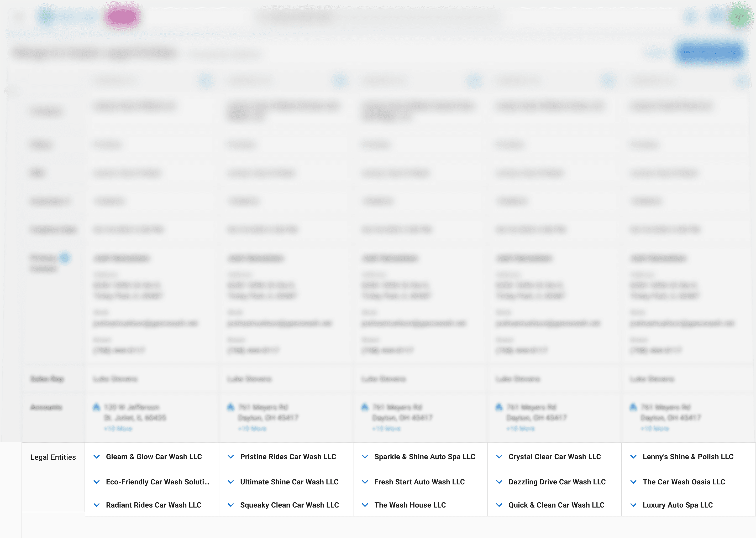Click the pink badge in header
Screen dimensions: 756x538
coord(122,17)
